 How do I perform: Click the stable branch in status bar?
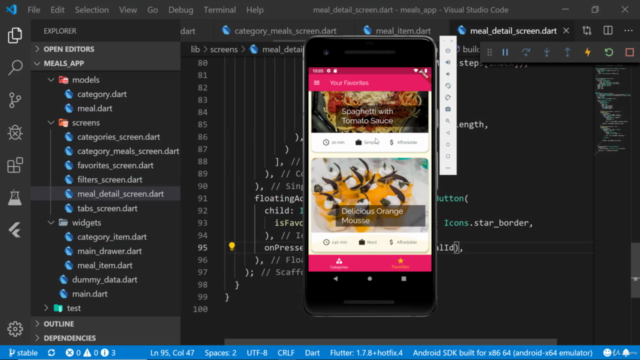coord(23,353)
